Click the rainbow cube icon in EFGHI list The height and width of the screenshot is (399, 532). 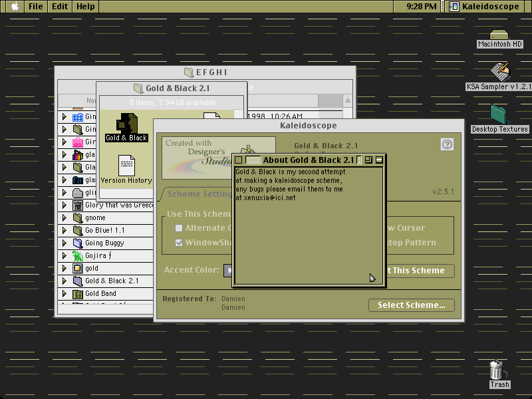point(78,155)
